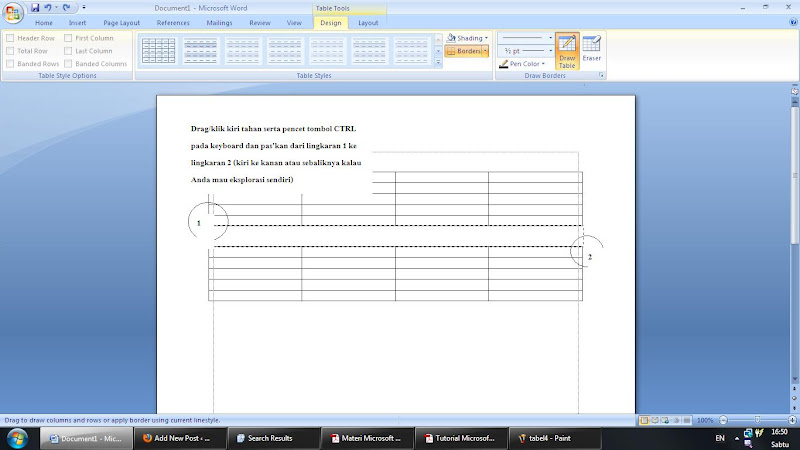Click the zoom slider handle

click(758, 420)
